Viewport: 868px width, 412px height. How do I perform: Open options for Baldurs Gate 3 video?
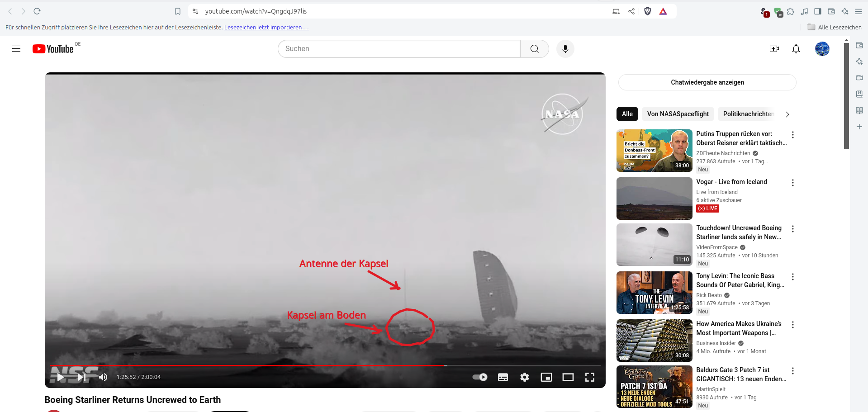coord(792,371)
